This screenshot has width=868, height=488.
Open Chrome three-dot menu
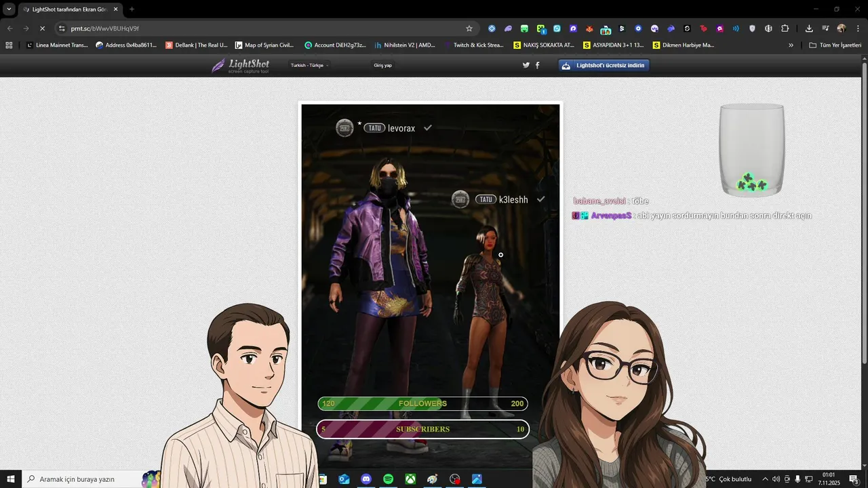click(857, 28)
